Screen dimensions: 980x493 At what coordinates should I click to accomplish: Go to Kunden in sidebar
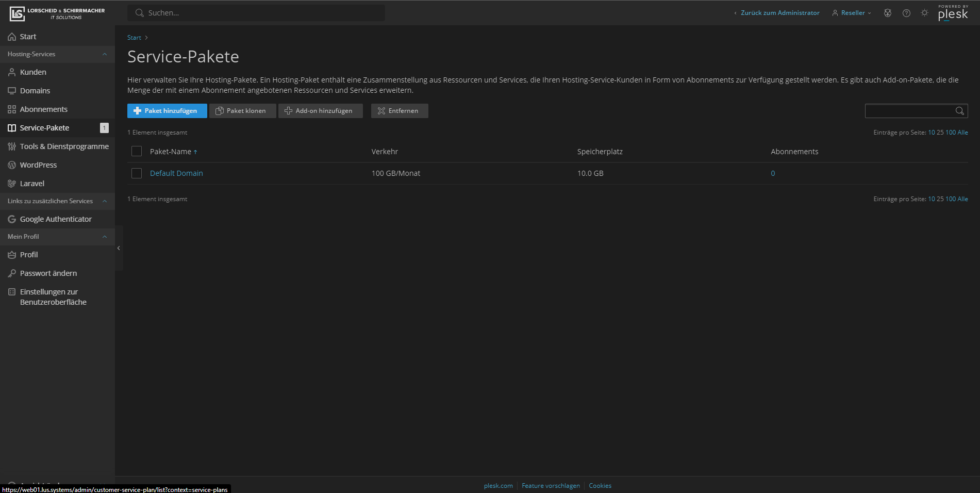[33, 72]
